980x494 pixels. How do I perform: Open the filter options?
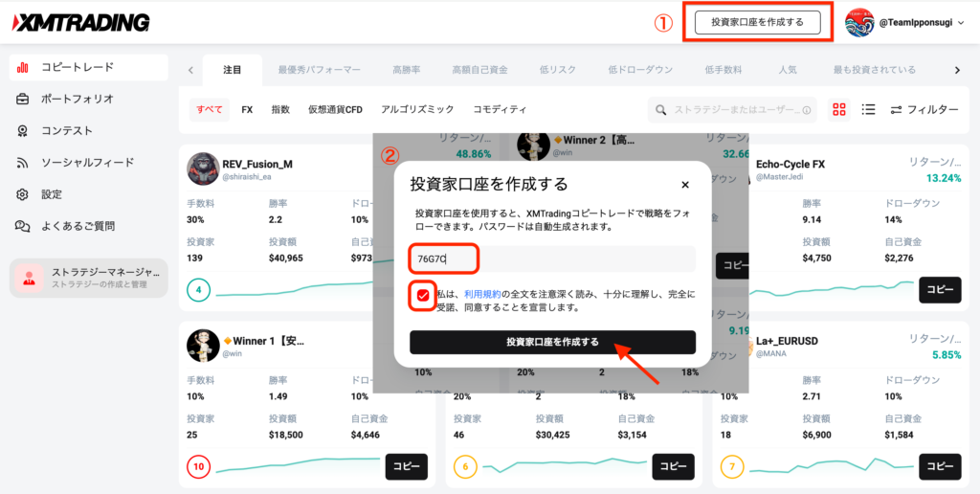pyautogui.click(x=924, y=109)
